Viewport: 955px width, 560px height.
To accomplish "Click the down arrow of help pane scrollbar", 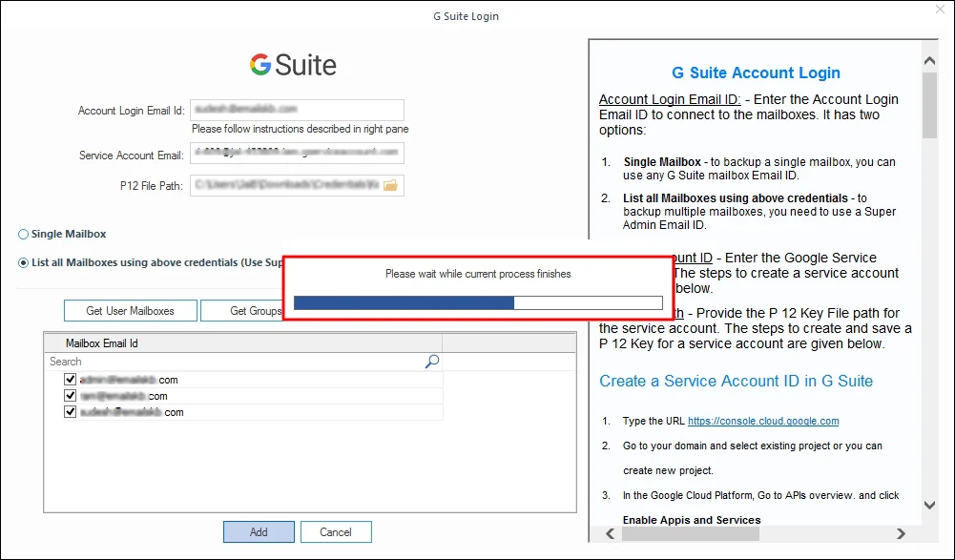I will click(x=929, y=505).
